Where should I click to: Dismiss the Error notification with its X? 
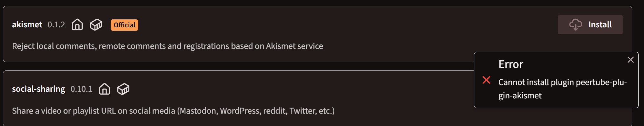click(630, 60)
